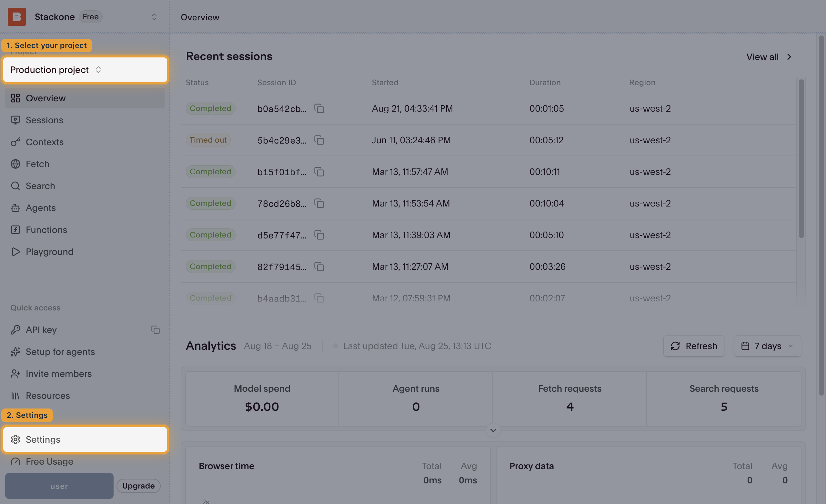Click the Refresh circular arrows icon
This screenshot has width=826, height=504.
pyautogui.click(x=675, y=346)
